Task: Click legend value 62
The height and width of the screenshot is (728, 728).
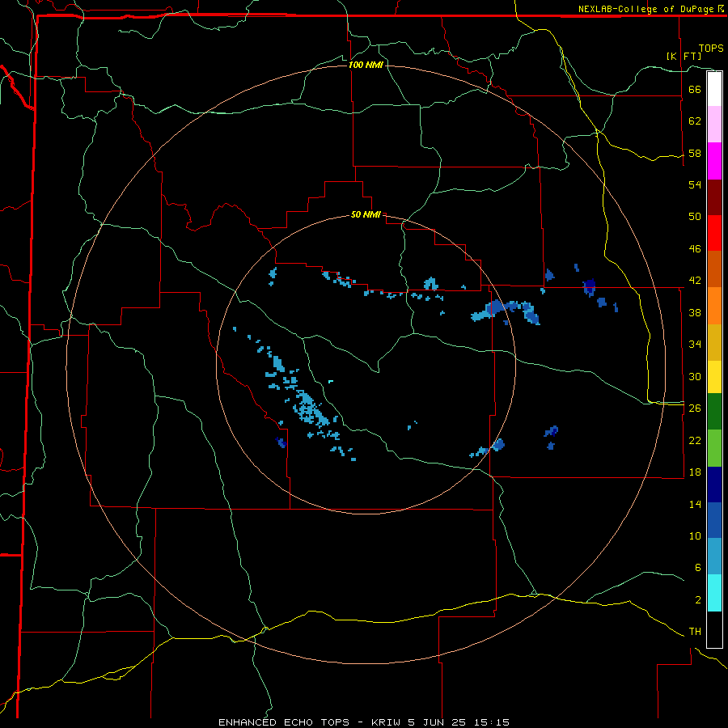Action: tap(695, 121)
